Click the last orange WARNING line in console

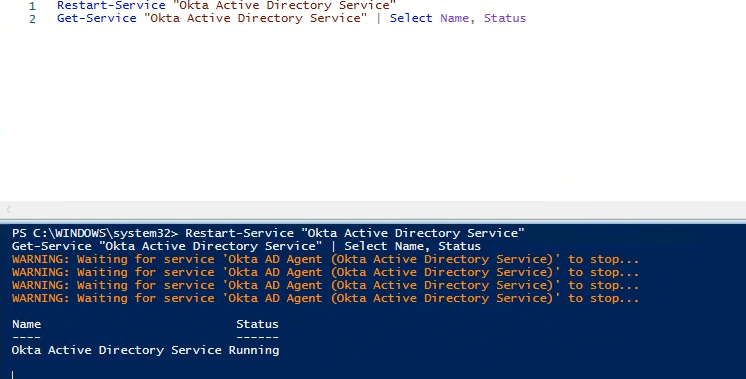(325, 299)
